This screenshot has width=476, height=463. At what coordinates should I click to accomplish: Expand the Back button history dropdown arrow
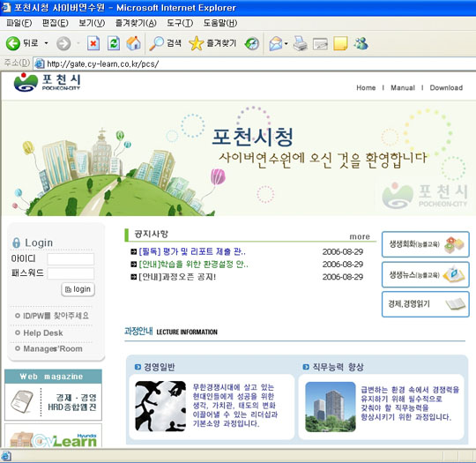(46, 43)
